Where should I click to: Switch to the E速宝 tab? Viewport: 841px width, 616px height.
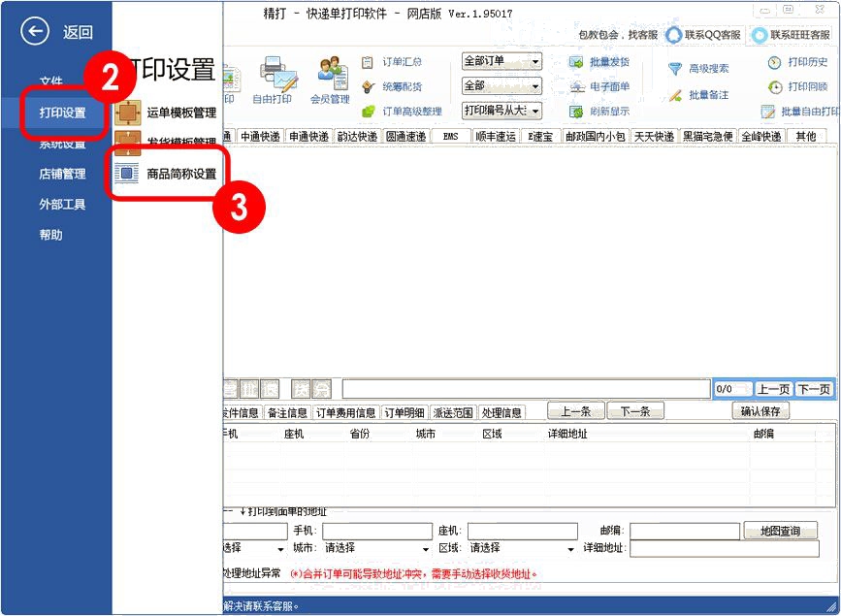[540, 136]
